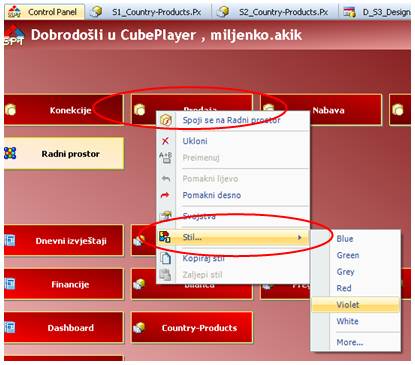Open the Financije tile
415x365 pixels.
(64, 284)
